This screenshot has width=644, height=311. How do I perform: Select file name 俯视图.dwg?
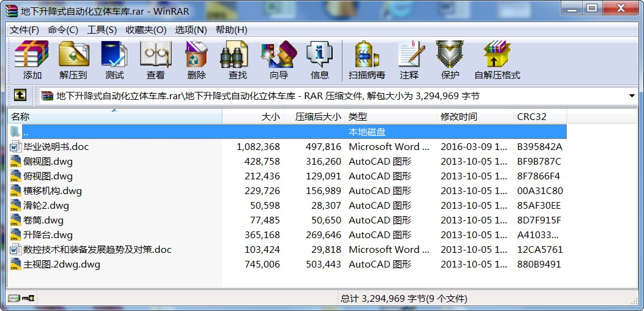point(48,176)
